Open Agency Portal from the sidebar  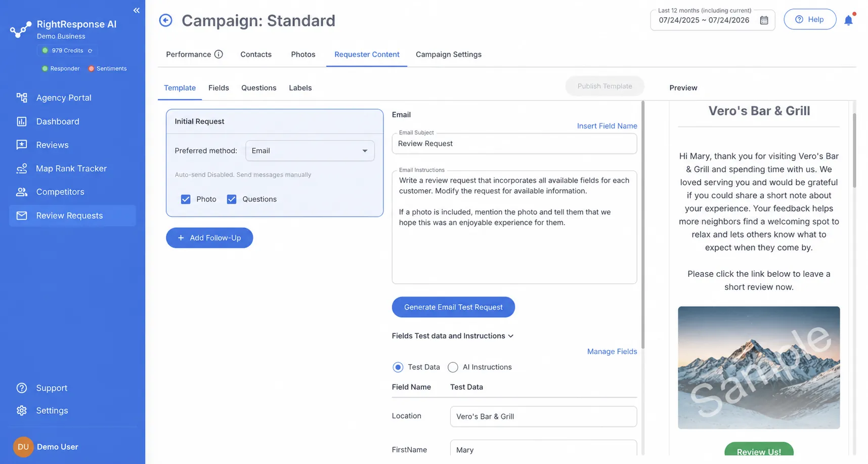72,98
